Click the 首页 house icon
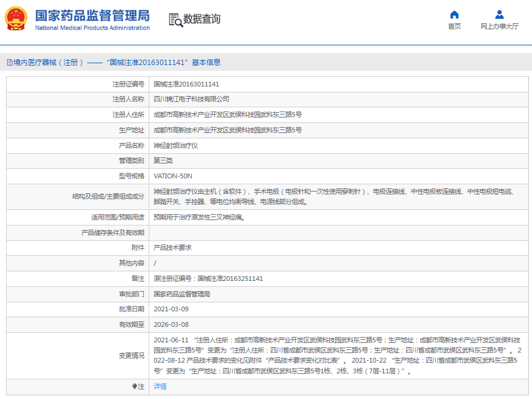This screenshot has width=532, height=399. click(x=454, y=14)
